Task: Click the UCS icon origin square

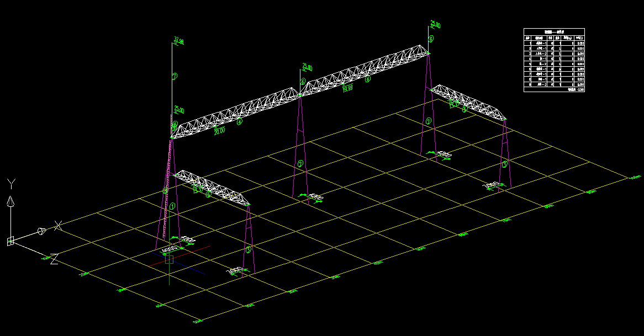Action: [10, 241]
